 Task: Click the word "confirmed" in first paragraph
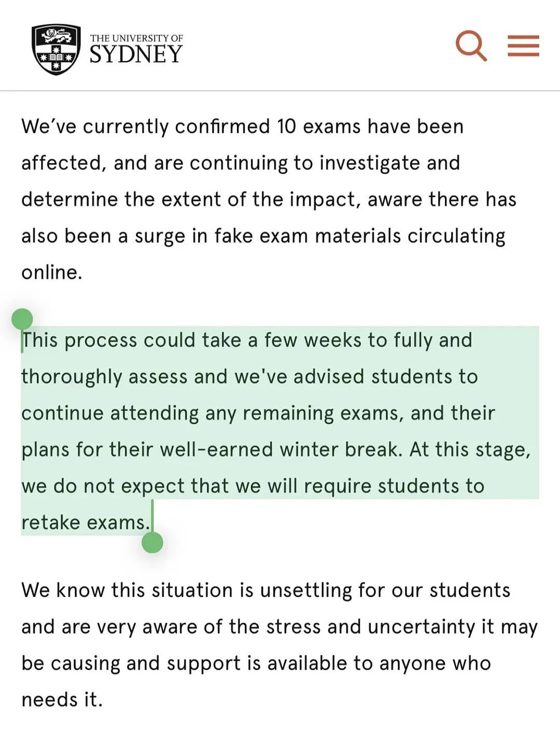click(x=222, y=127)
